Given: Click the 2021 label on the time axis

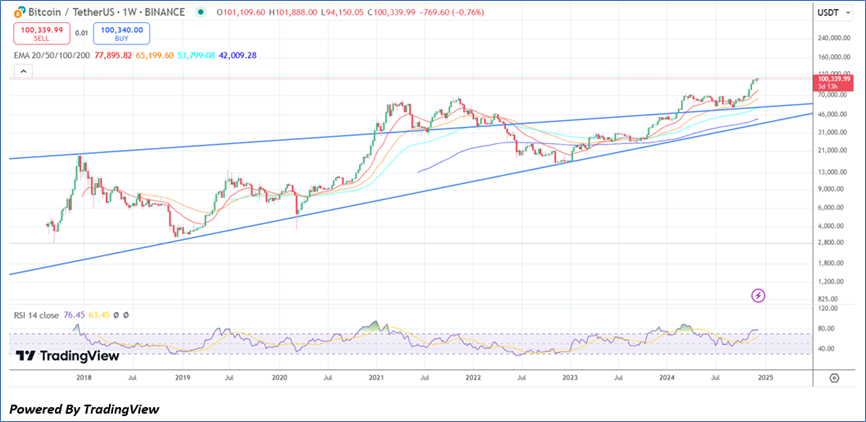Looking at the screenshot, I should coord(376,378).
